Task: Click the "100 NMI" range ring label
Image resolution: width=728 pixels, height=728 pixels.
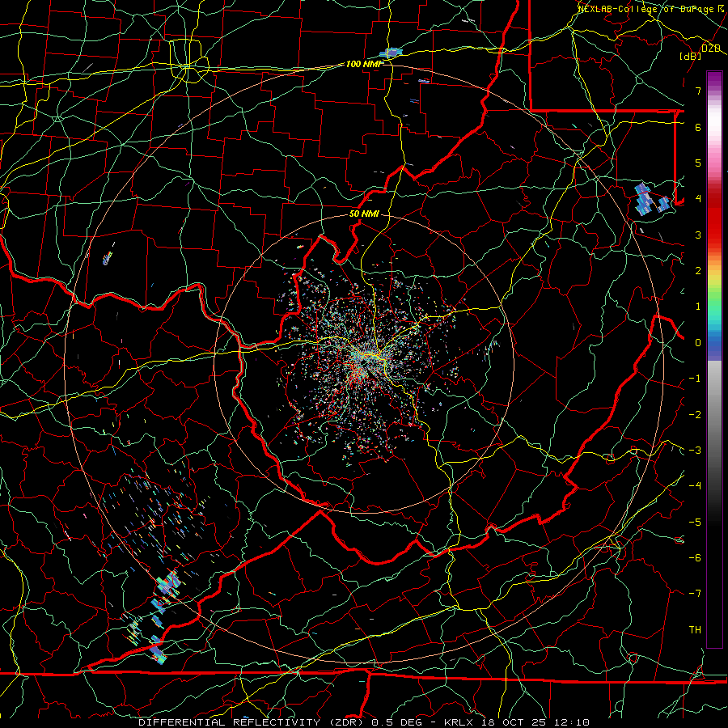Action: [363, 64]
